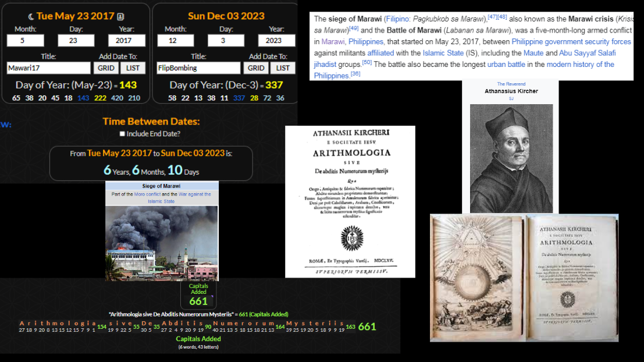The image size is (644, 362).
Task: Add the Mawari17 date to GRID
Action: tap(106, 68)
